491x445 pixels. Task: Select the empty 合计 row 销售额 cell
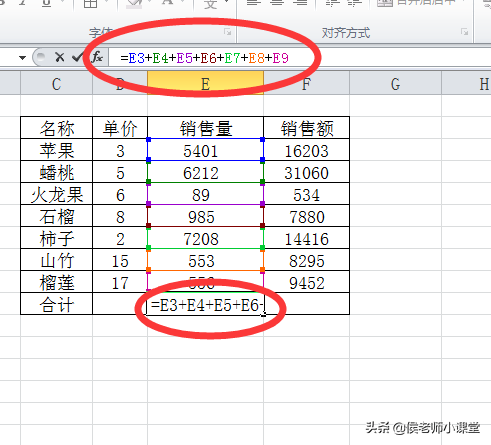pyautogui.click(x=306, y=304)
